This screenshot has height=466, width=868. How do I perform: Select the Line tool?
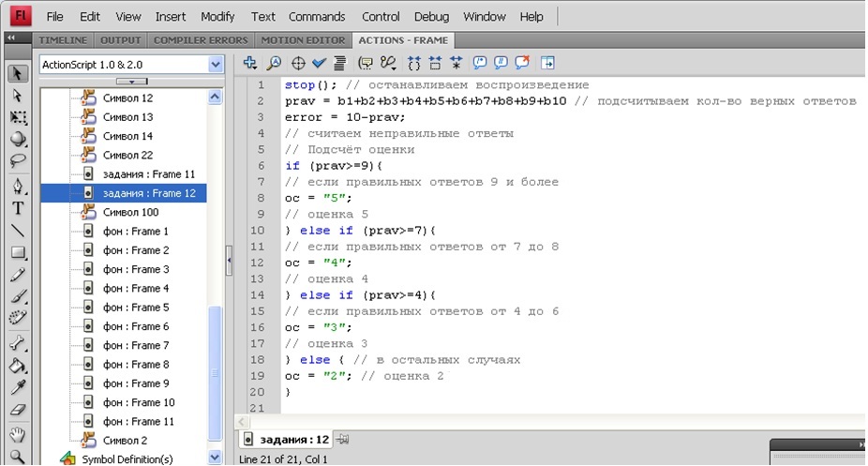pos(18,231)
